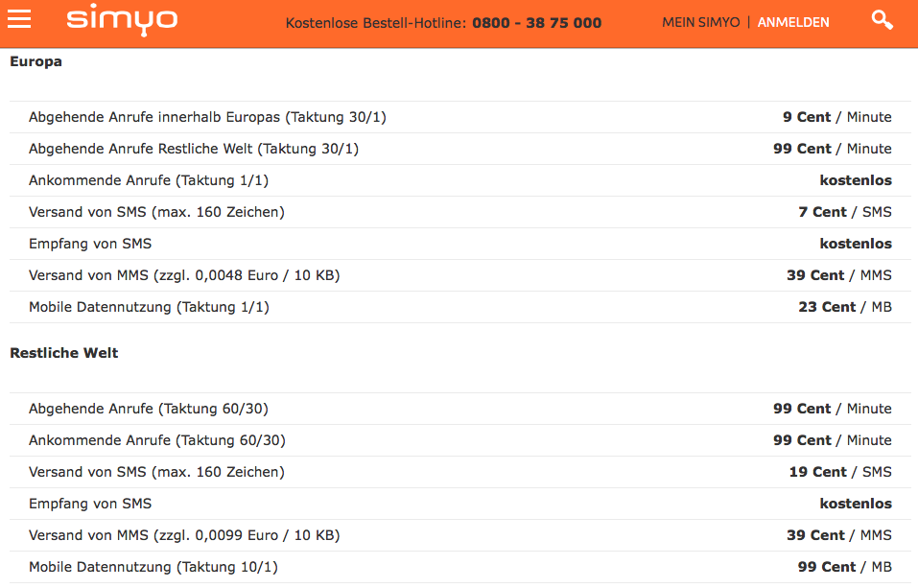Click the 99 Cent / MB price
Image resolution: width=918 pixels, height=588 pixels.
(x=844, y=567)
